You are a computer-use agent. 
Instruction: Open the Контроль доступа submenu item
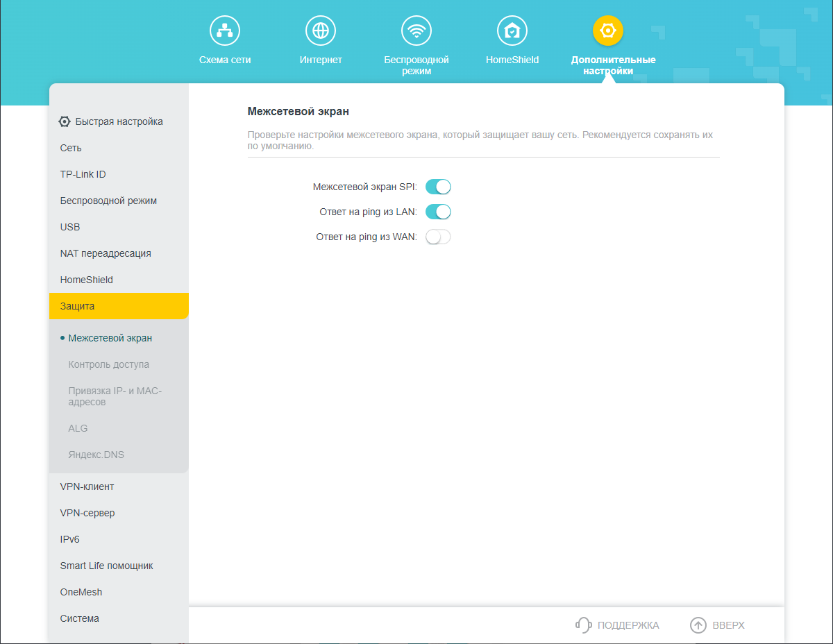109,364
